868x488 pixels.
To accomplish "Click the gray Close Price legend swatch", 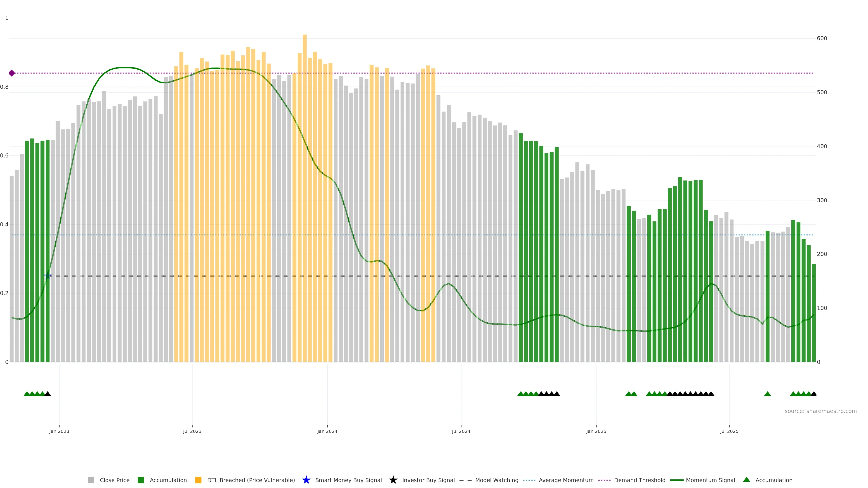I will point(91,480).
